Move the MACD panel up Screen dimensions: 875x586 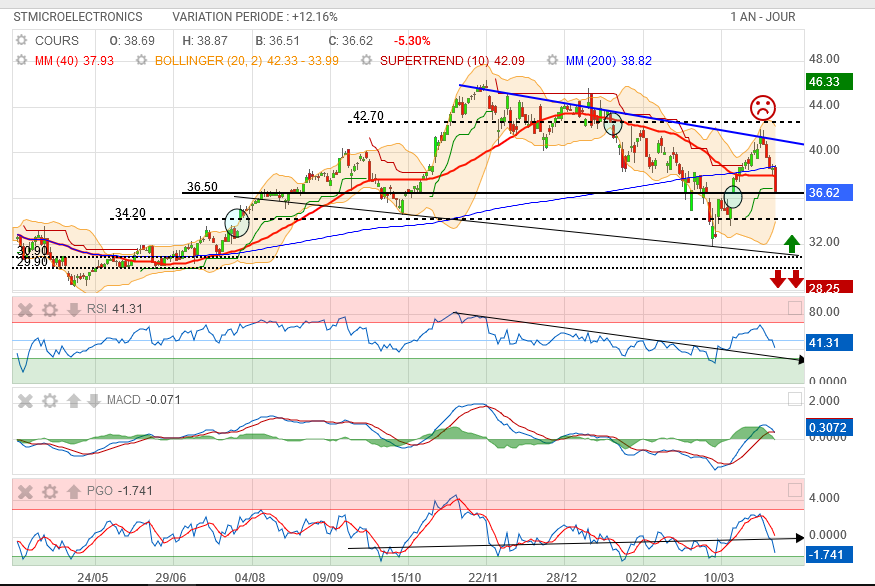74,401
